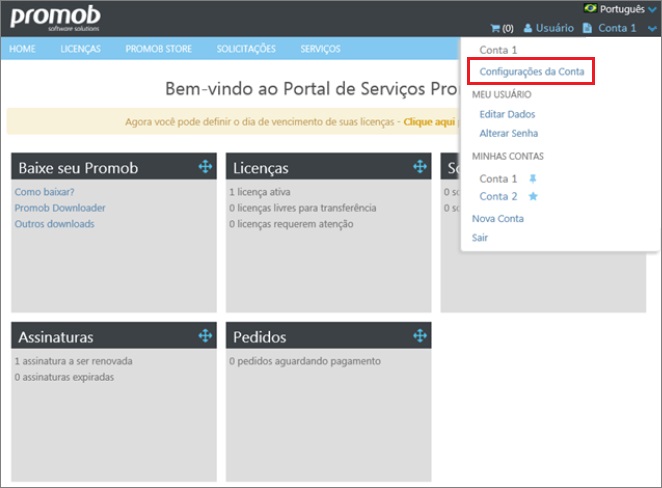Click '0 pedidos aguardando pagamento'
662x488 pixels.
305,361
